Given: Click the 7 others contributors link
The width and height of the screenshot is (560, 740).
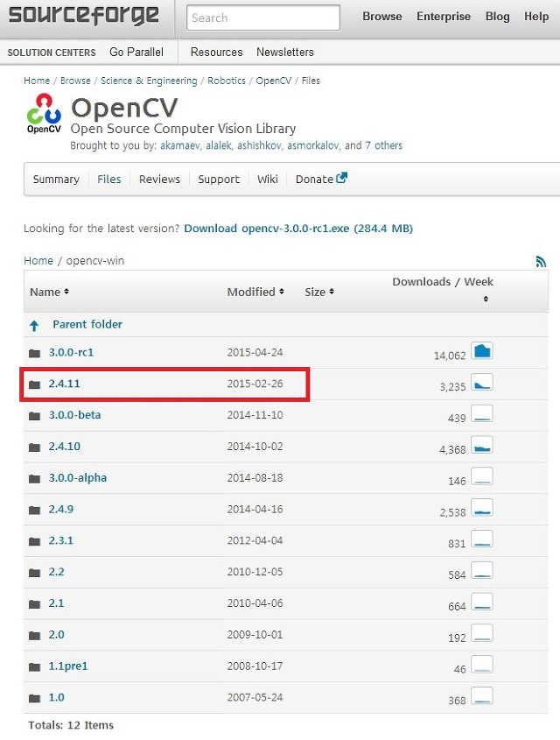Looking at the screenshot, I should pos(384,145).
